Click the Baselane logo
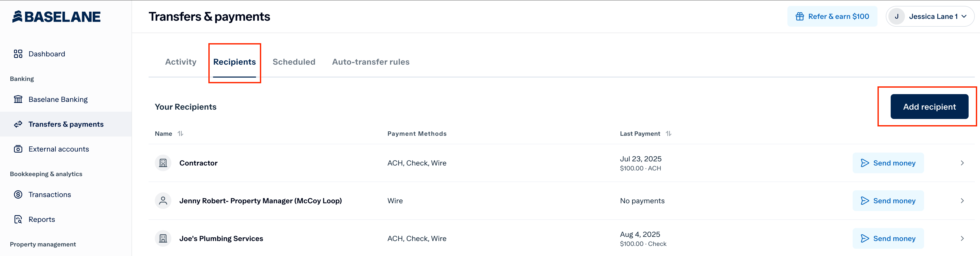 click(x=56, y=17)
